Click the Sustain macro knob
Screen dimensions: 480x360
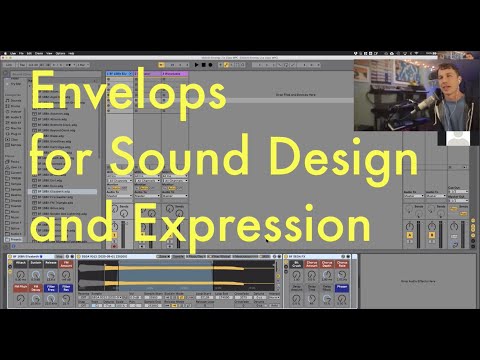tap(36, 275)
